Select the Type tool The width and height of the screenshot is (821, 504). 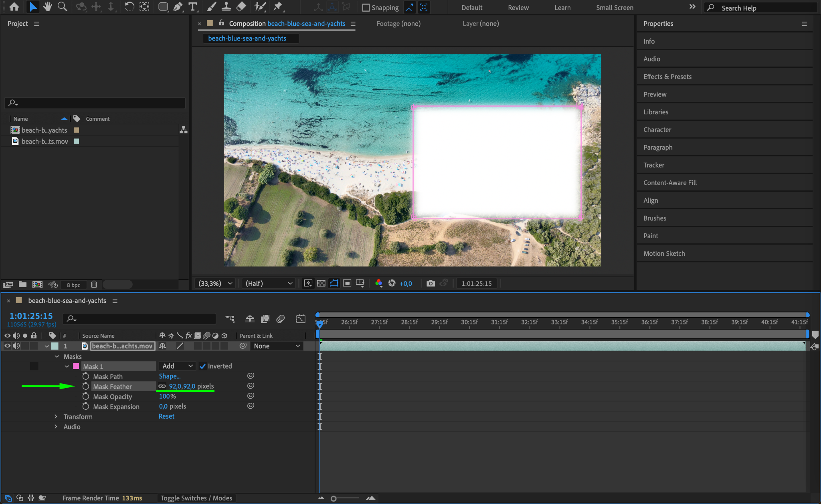[x=193, y=7]
